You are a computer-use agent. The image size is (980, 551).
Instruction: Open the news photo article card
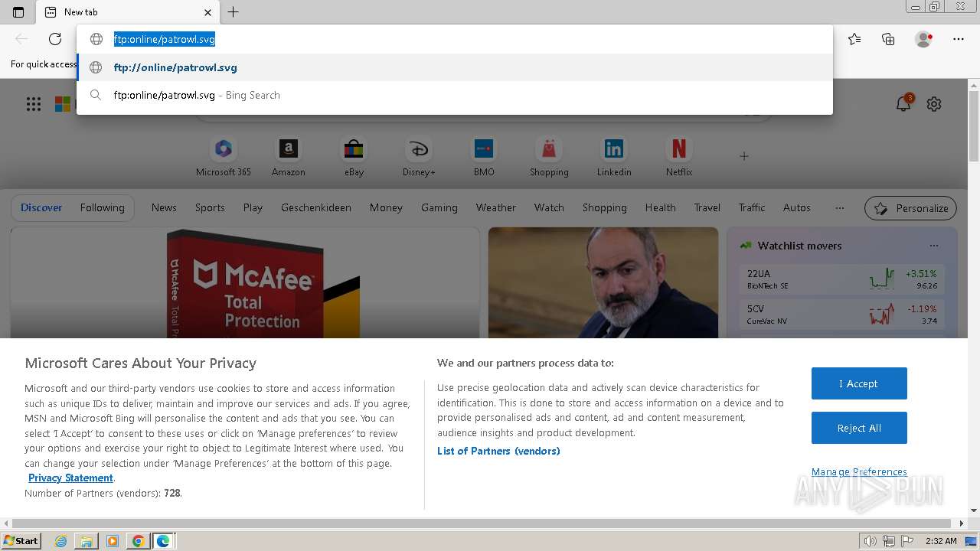(x=603, y=282)
